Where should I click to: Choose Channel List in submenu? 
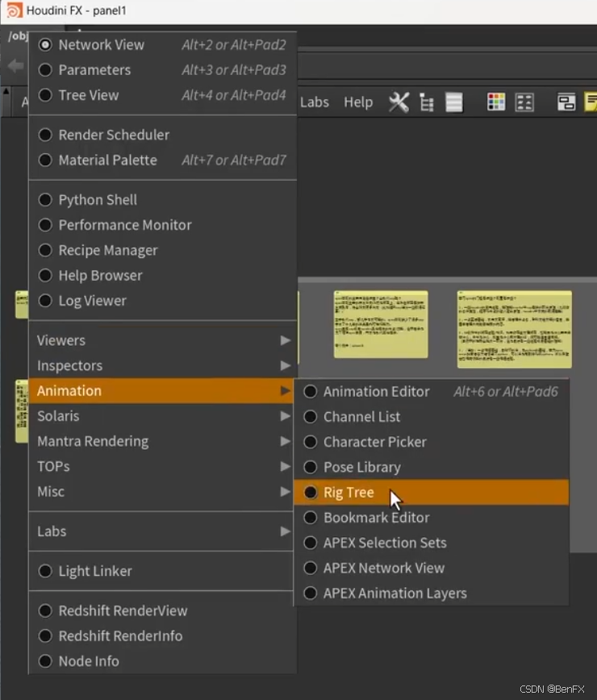coord(432,416)
